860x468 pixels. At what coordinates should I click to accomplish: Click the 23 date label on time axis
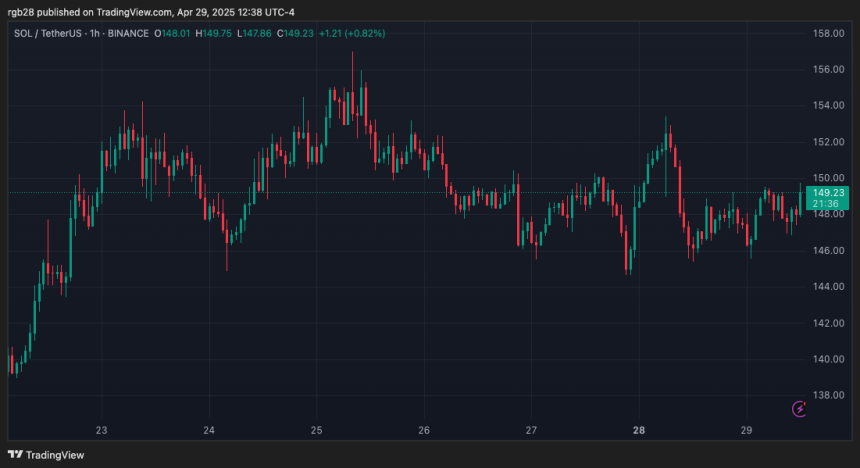[101, 430]
